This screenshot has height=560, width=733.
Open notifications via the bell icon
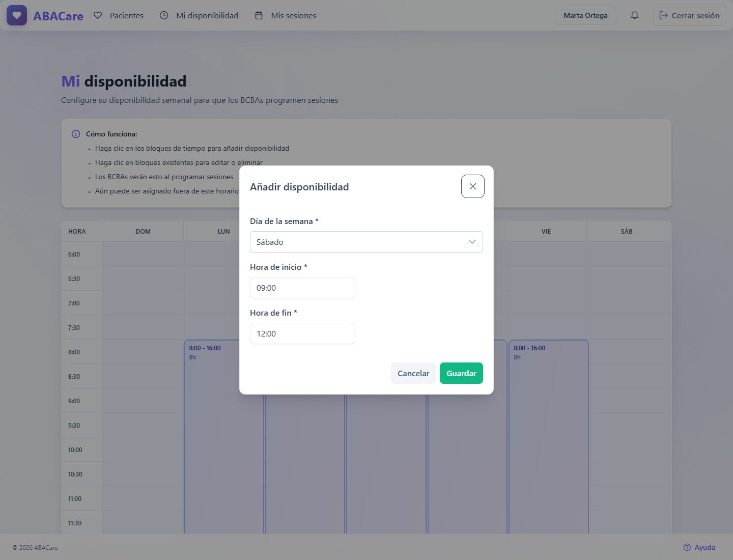point(634,15)
